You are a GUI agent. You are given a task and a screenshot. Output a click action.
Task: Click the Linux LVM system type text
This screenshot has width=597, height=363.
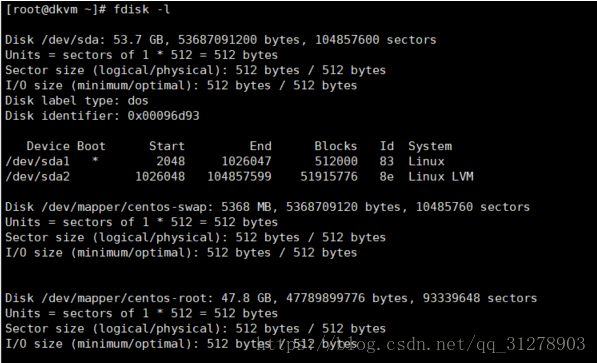tap(441, 177)
